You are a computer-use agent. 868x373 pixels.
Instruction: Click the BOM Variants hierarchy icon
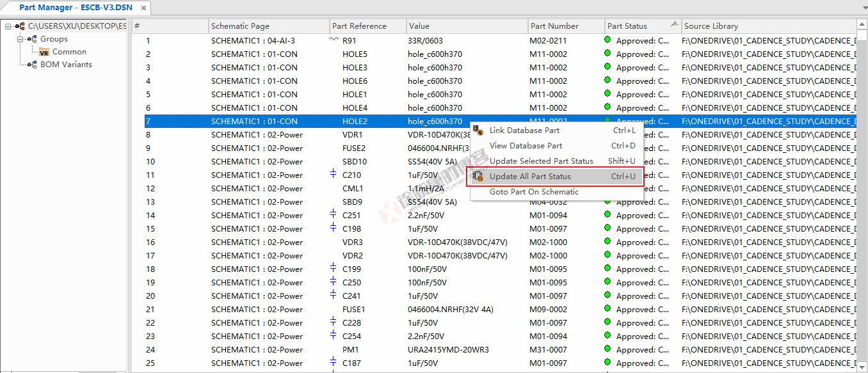point(32,65)
